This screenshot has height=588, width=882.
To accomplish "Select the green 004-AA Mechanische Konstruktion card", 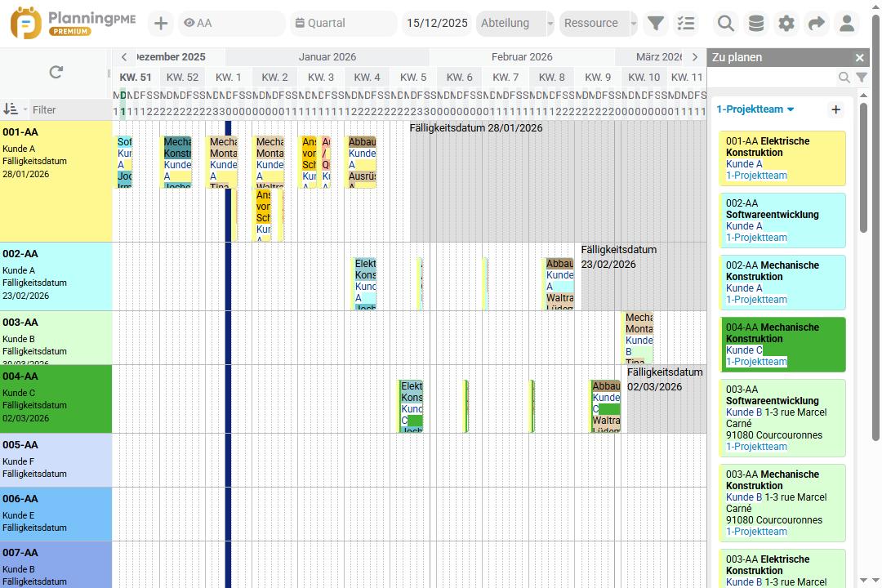I will [x=782, y=344].
